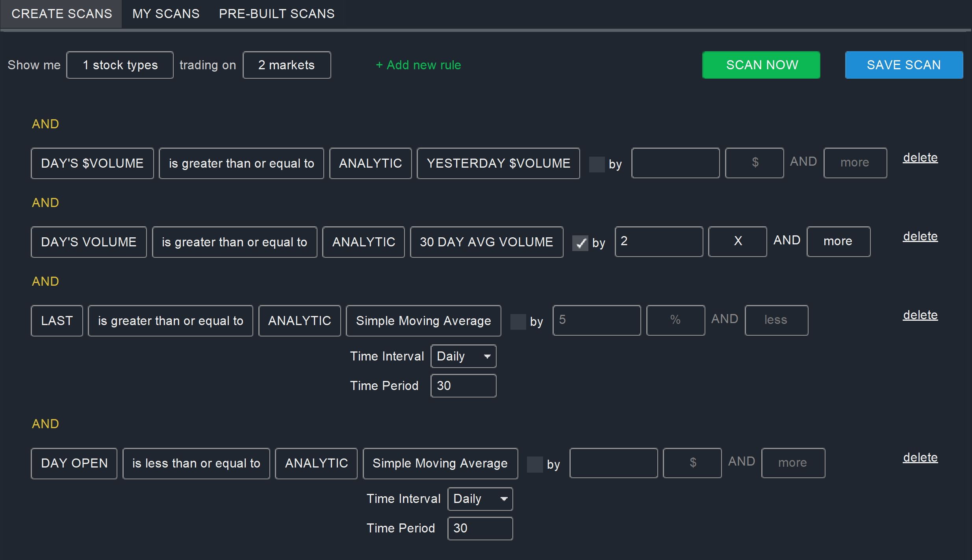Open the Daily interval dropdown for DAY OPEN rule
This screenshot has width=972, height=560.
[479, 499]
